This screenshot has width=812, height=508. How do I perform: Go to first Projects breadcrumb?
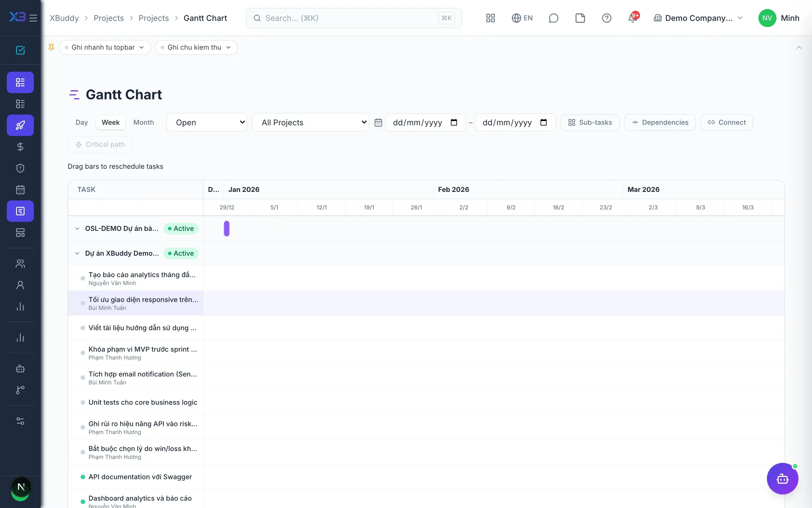pyautogui.click(x=109, y=18)
